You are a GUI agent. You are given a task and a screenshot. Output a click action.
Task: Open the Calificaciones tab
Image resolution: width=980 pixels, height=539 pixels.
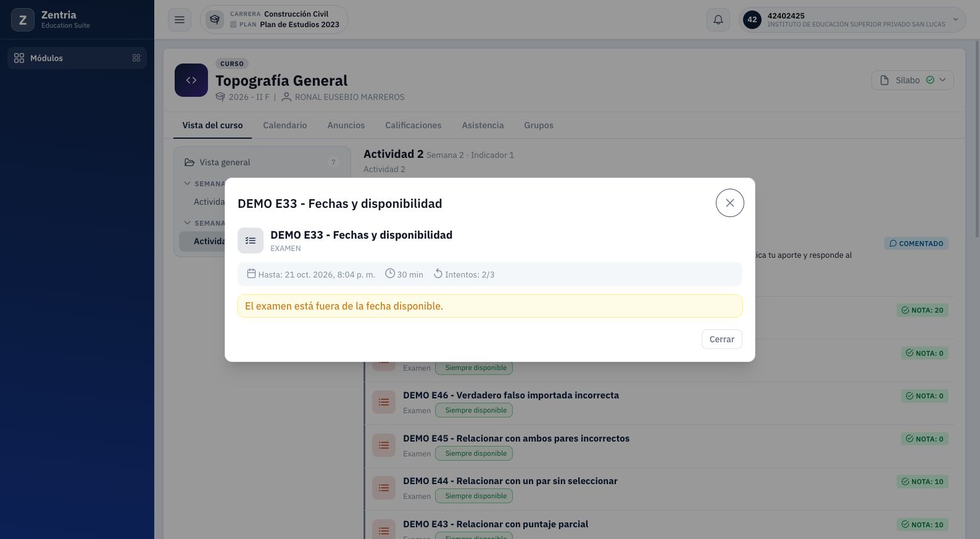click(x=413, y=125)
